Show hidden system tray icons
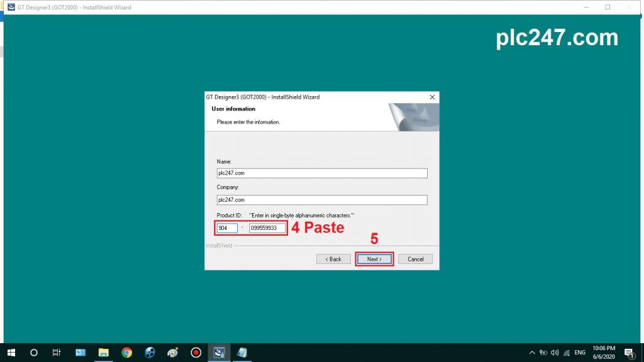644x362 pixels. (532, 353)
